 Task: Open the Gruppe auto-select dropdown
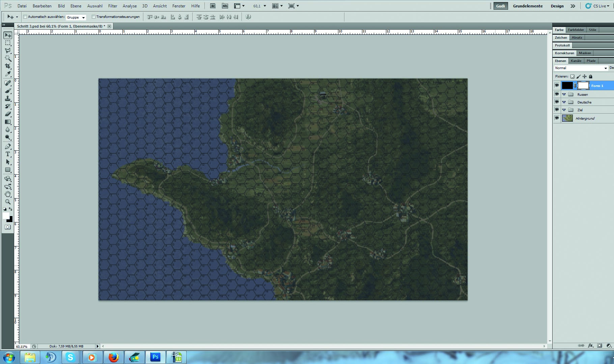tap(76, 17)
